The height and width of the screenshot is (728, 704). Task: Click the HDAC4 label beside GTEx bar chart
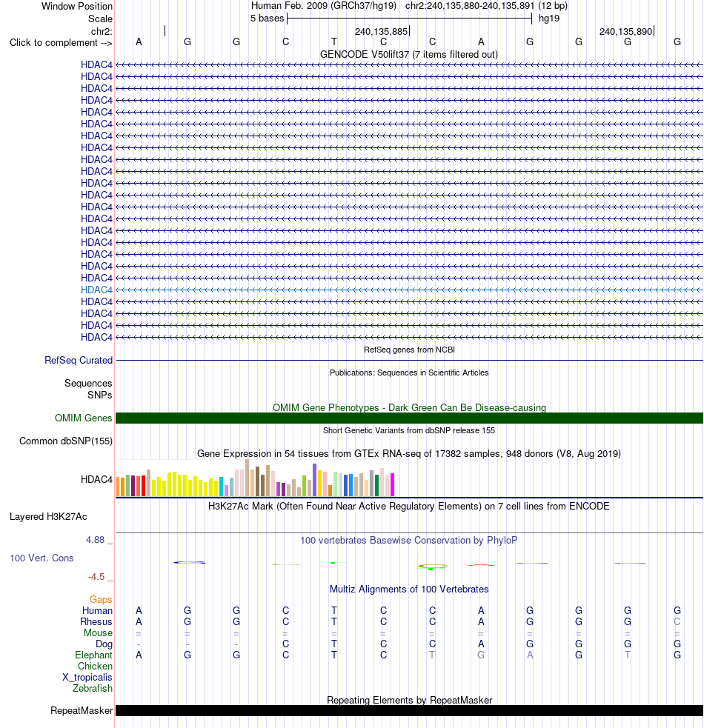click(96, 480)
